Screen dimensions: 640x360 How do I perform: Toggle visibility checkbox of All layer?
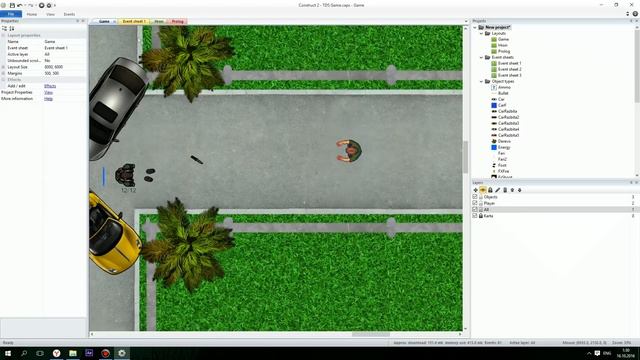pyautogui.click(x=475, y=209)
